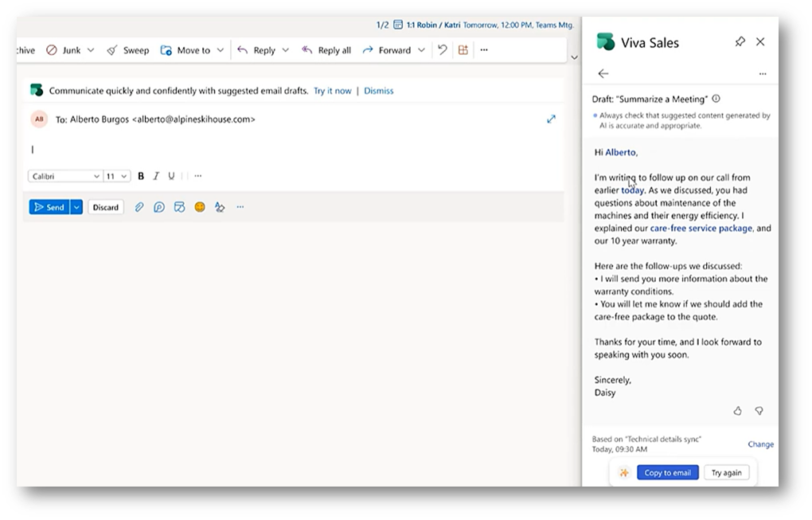This screenshot has width=812, height=520.
Task: Open the Viva Sales overflow menu
Action: pyautogui.click(x=763, y=72)
